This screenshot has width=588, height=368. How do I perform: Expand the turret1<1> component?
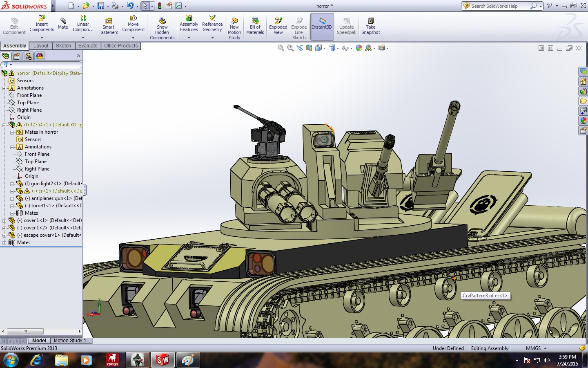click(12, 206)
